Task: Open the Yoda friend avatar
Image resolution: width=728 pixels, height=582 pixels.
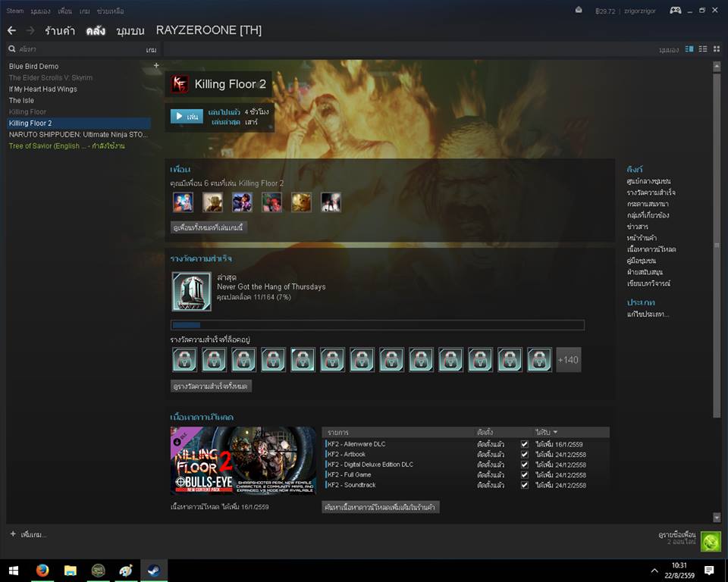Action: click(212, 202)
